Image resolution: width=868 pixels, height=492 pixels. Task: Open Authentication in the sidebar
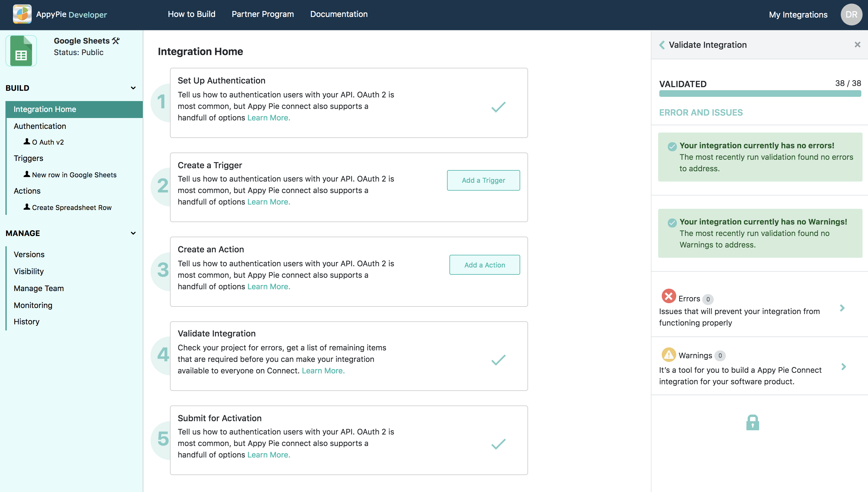pyautogui.click(x=40, y=126)
